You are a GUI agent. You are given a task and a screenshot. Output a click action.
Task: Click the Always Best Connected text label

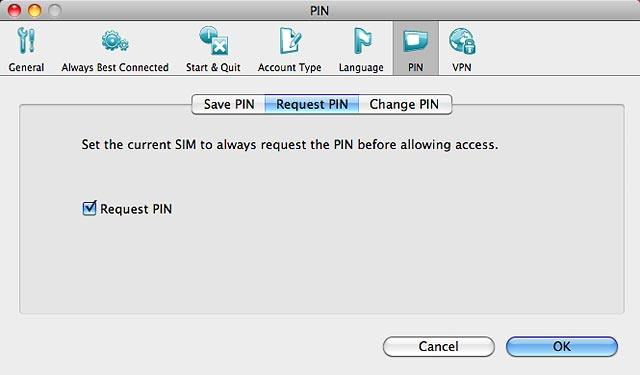point(115,67)
